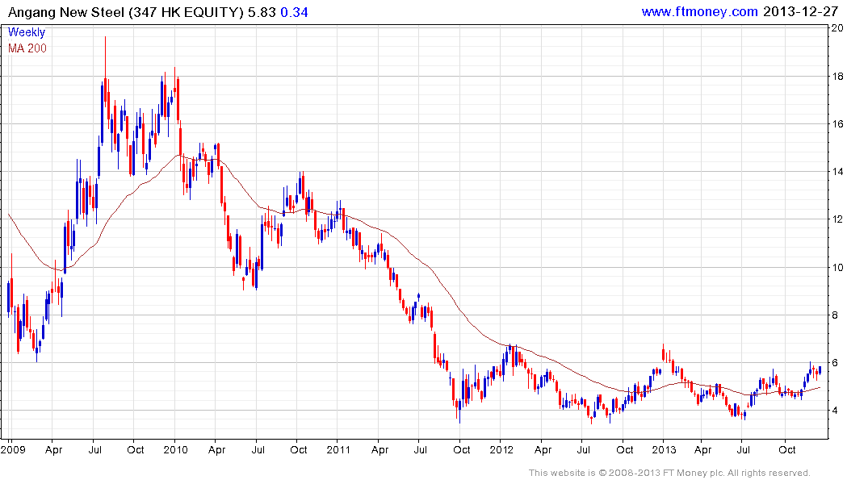The width and height of the screenshot is (868, 484).
Task: Click the 4 price axis label
Action: click(x=835, y=411)
